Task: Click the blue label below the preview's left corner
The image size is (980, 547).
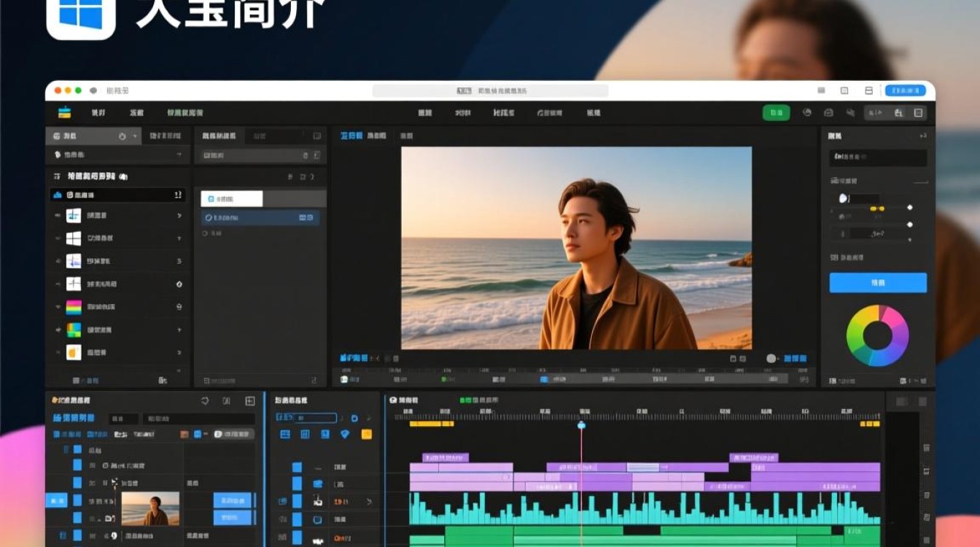Action: (354, 358)
